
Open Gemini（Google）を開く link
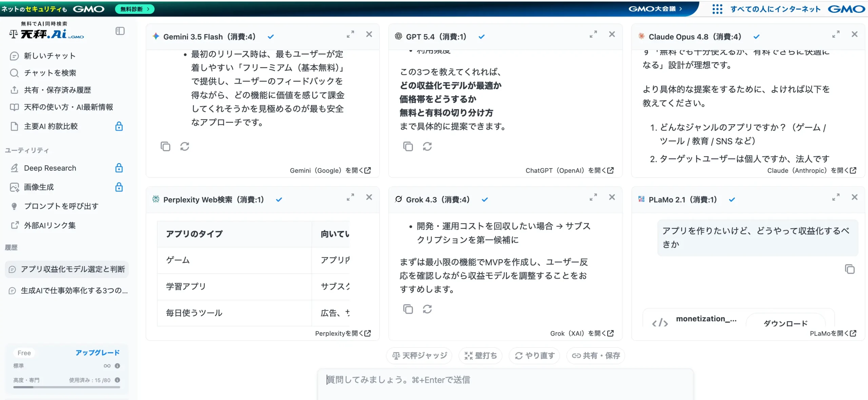click(x=330, y=170)
